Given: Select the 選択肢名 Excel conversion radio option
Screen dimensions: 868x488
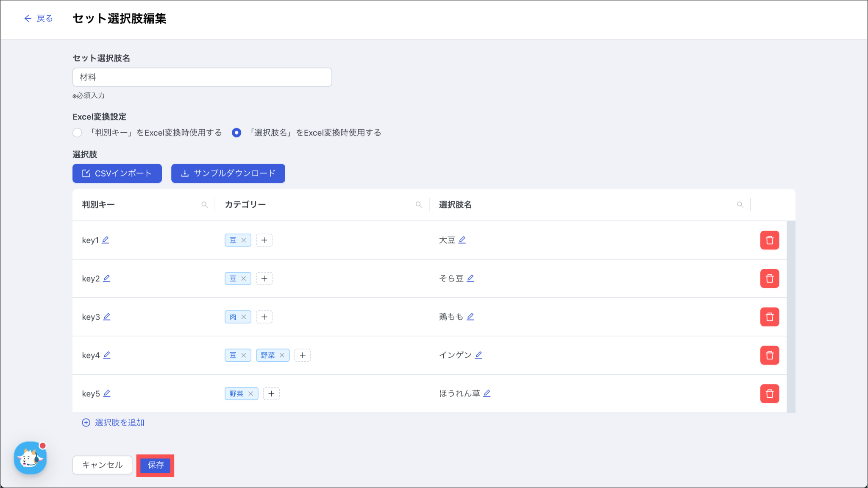Looking at the screenshot, I should pyautogui.click(x=236, y=133).
